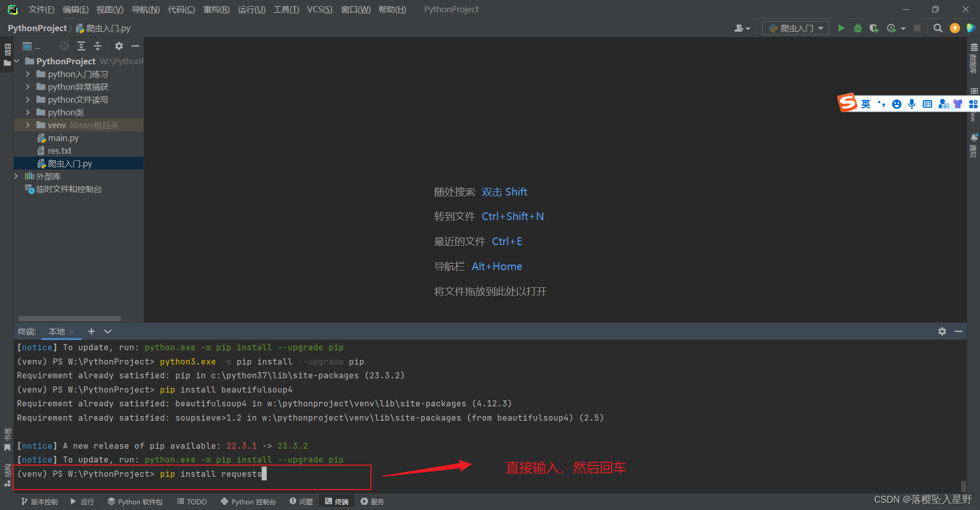Collapse all in project tree toolbar
Viewport: 980px width, 510px height.
98,46
